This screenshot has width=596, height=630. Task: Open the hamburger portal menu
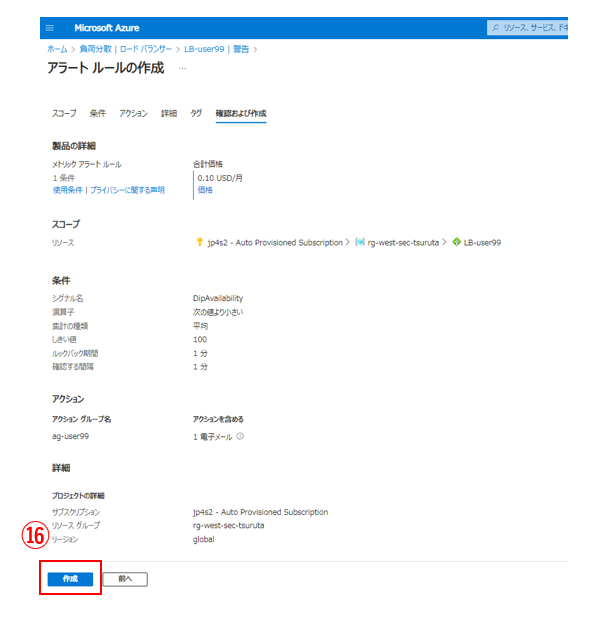tap(50, 28)
